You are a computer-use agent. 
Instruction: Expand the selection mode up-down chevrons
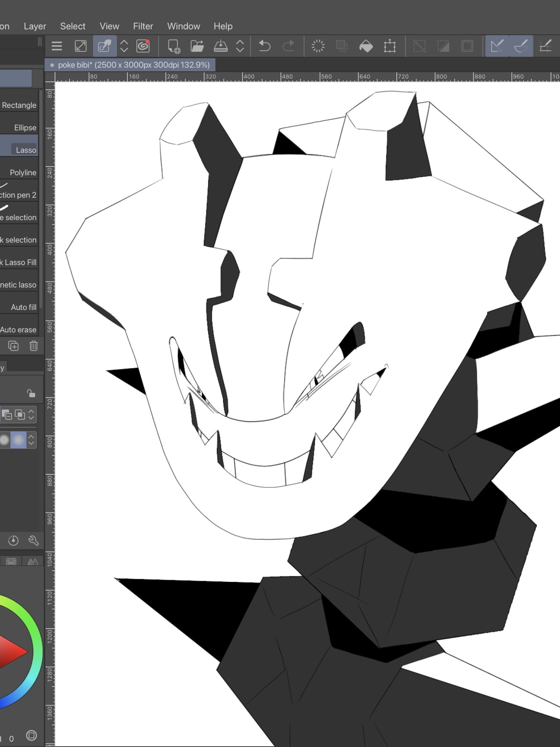[31, 415]
